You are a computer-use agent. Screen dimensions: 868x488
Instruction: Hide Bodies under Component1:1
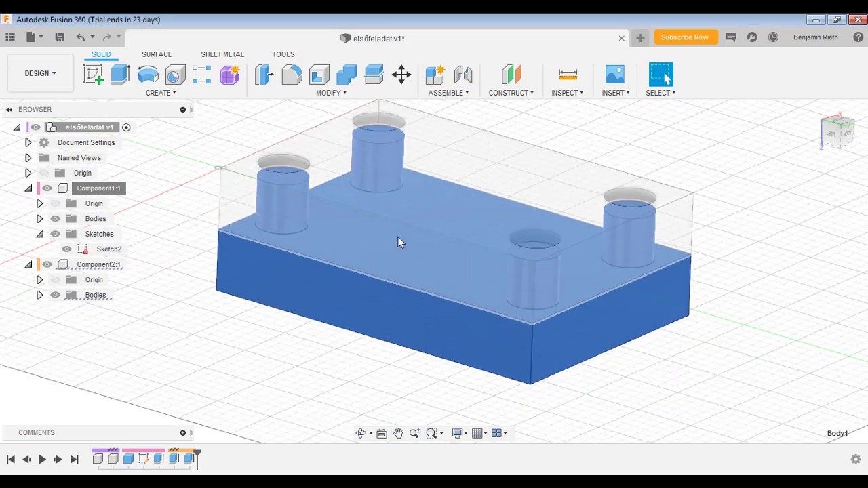point(56,219)
